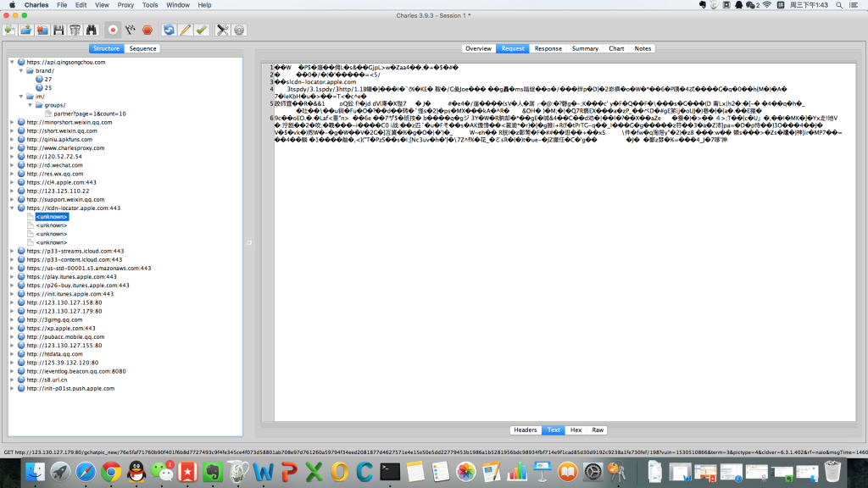Select the partner?page=1&count=10 request
The width and height of the screenshot is (868, 488).
point(85,113)
